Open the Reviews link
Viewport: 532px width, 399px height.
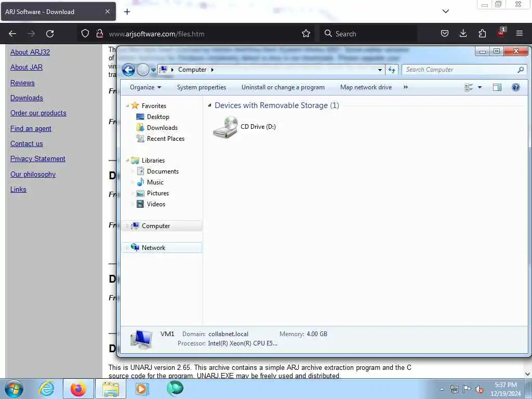(x=22, y=83)
